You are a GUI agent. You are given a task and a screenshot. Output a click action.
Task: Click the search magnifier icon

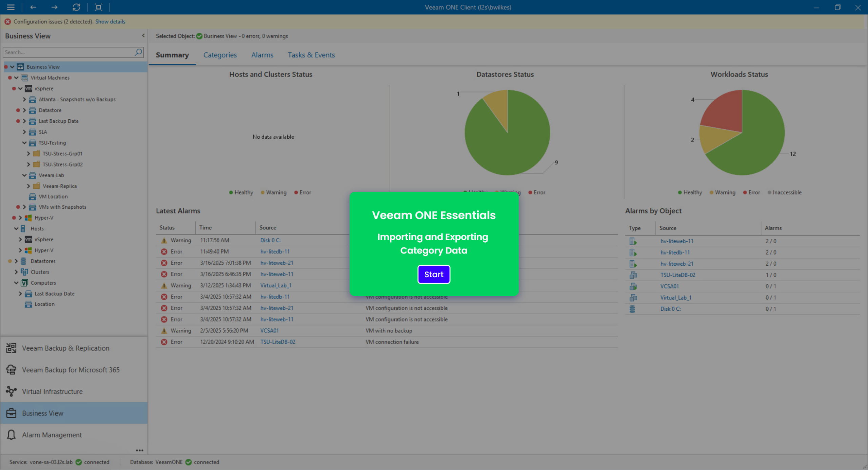coord(138,52)
